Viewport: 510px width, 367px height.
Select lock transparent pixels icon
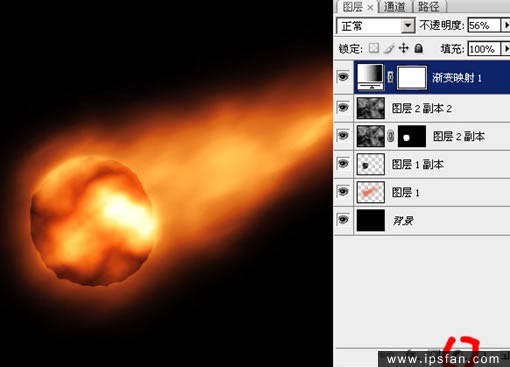(x=374, y=48)
